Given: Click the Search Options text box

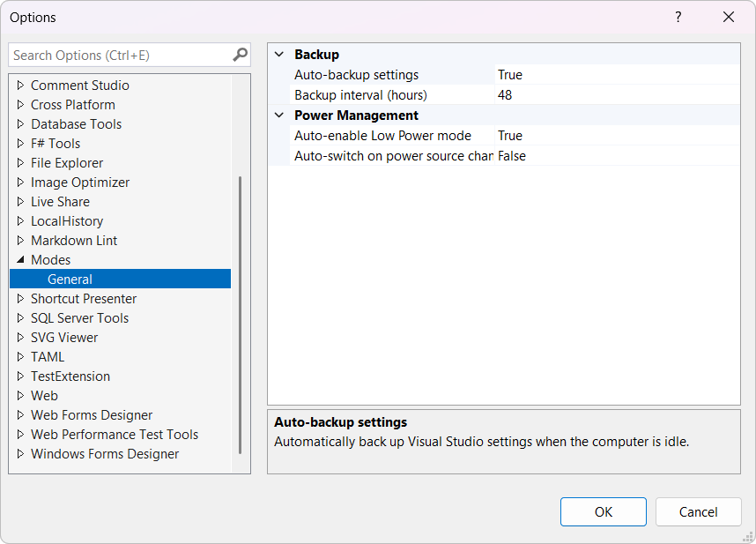Looking at the screenshot, I should (x=119, y=55).
